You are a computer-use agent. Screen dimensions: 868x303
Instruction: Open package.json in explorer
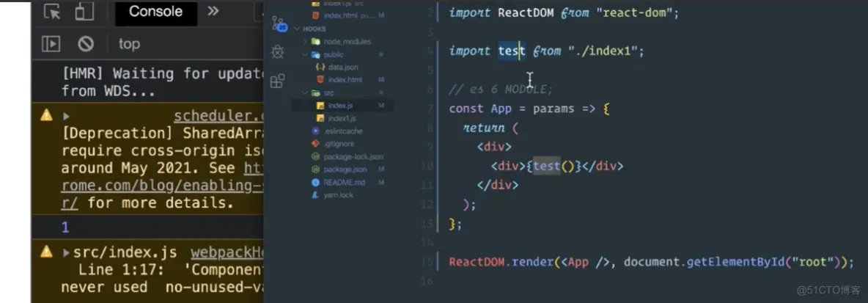[x=345, y=169]
